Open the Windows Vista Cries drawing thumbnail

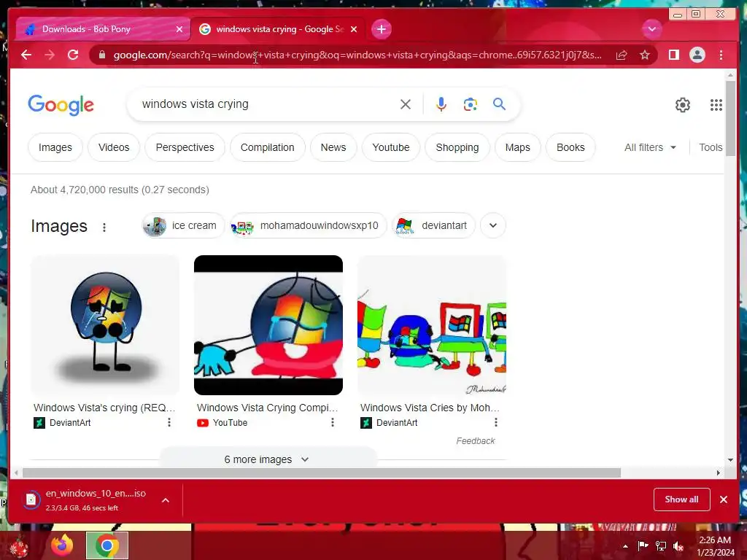[432, 325]
